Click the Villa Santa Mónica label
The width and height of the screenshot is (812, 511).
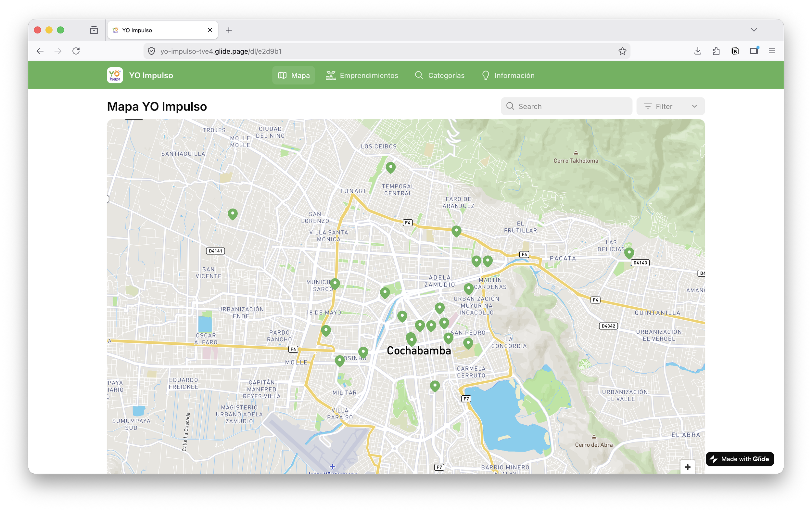tap(328, 236)
